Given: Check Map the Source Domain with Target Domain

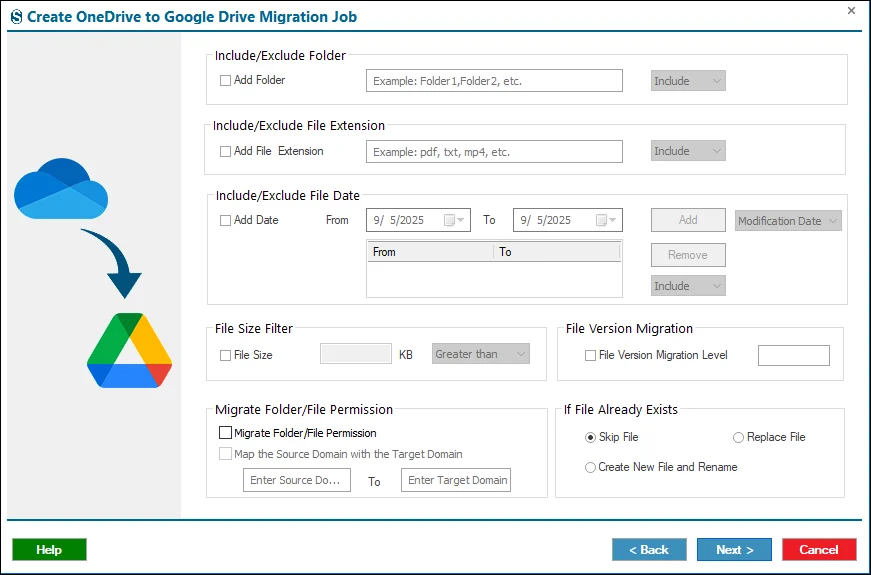Looking at the screenshot, I should tap(226, 454).
